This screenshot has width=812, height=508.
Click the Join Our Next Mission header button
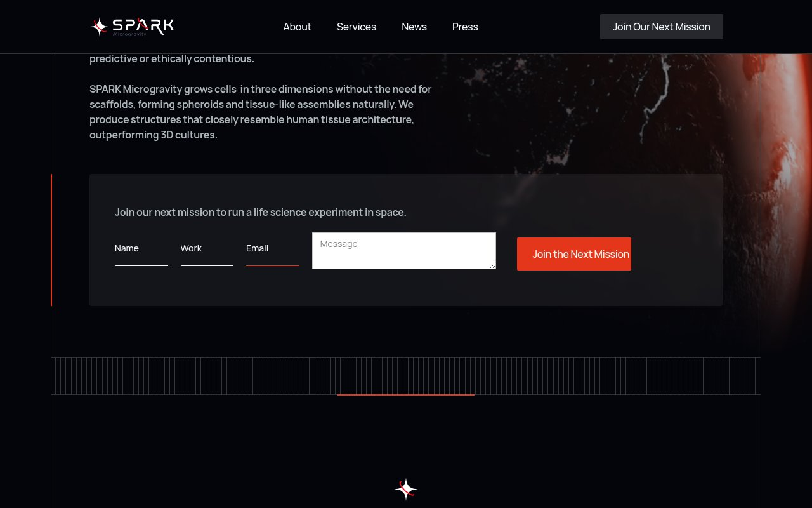tap(662, 27)
